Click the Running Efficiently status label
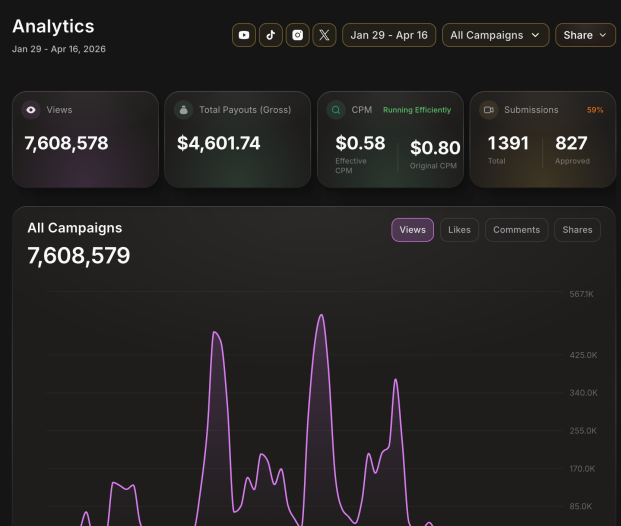 tap(417, 110)
